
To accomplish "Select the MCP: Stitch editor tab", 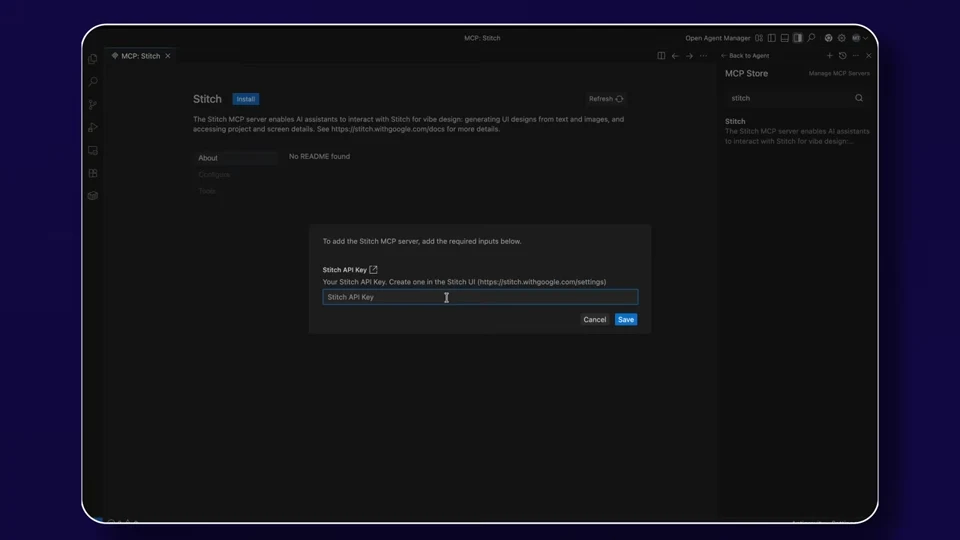I will [140, 56].
